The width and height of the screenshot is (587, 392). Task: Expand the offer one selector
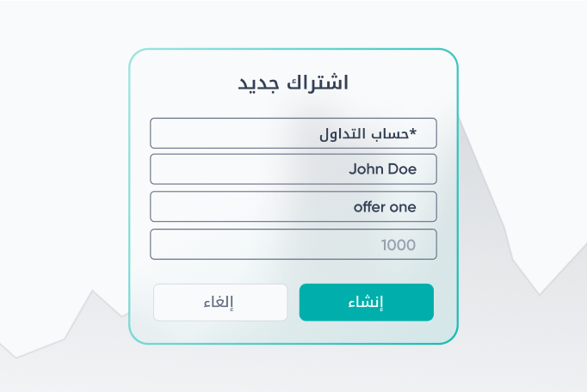point(293,206)
